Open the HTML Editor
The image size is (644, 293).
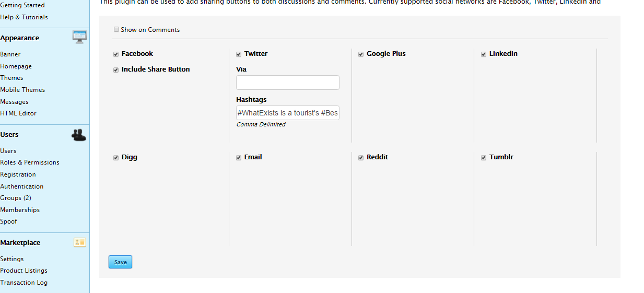[x=18, y=113]
